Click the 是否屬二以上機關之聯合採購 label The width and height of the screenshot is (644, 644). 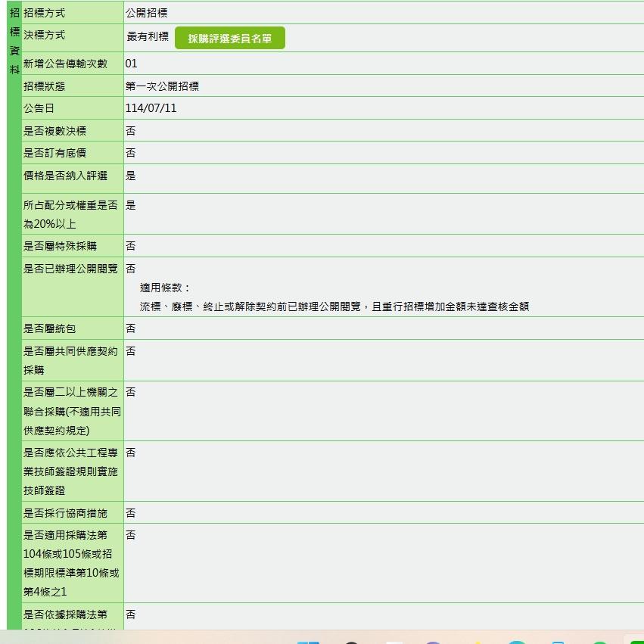point(73,411)
